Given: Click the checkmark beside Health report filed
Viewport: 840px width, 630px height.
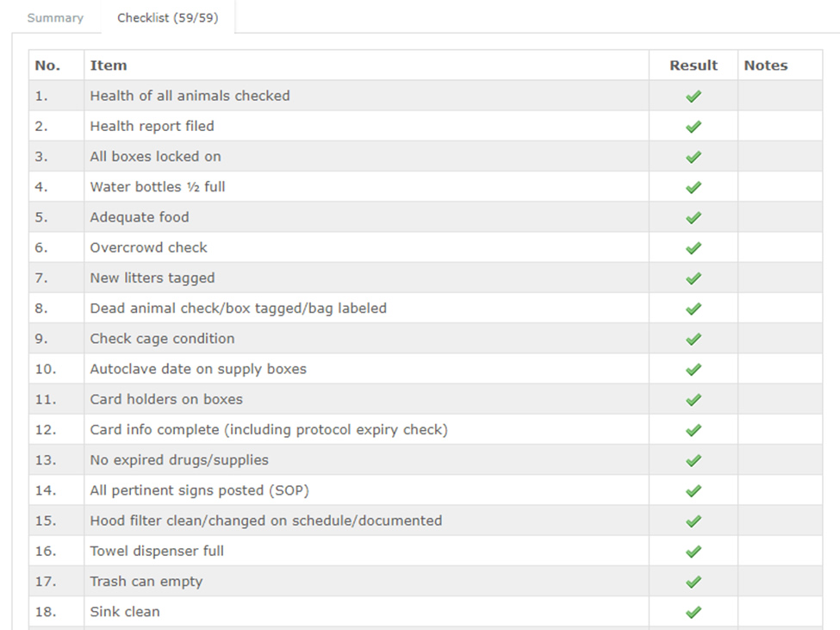Looking at the screenshot, I should 694,127.
